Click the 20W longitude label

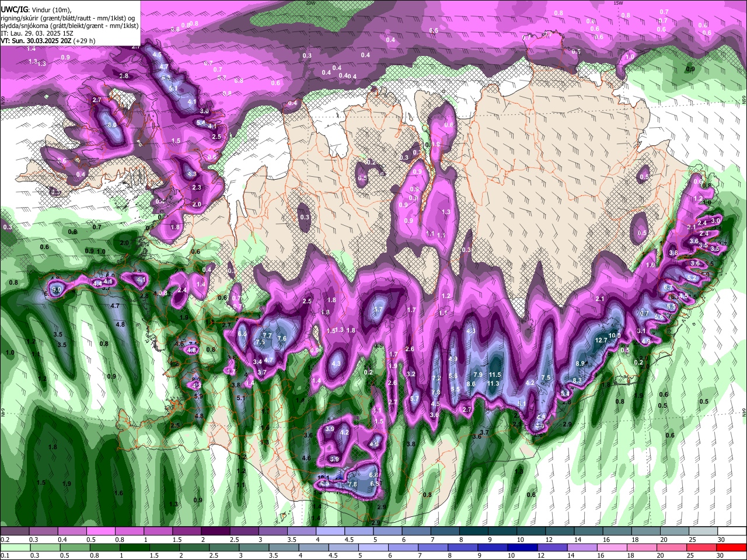(x=310, y=3)
